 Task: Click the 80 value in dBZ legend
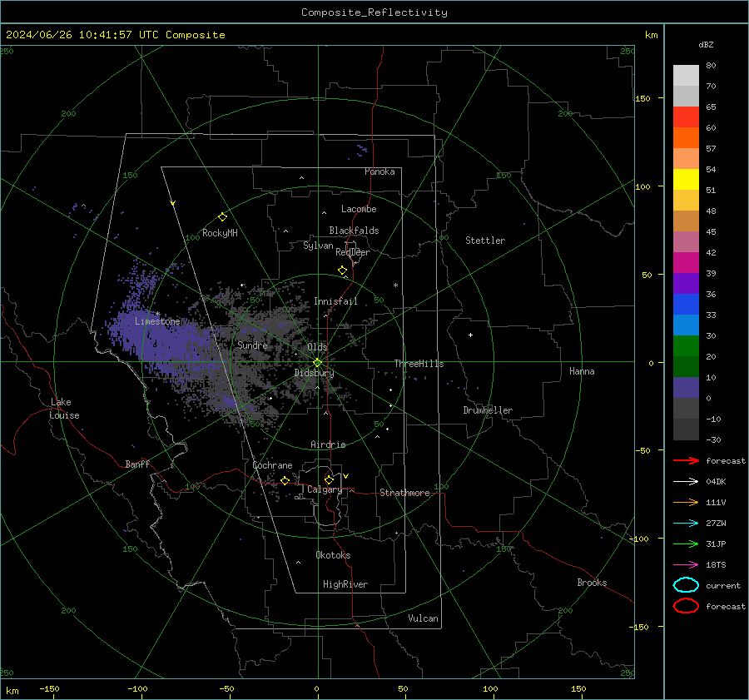711,66
